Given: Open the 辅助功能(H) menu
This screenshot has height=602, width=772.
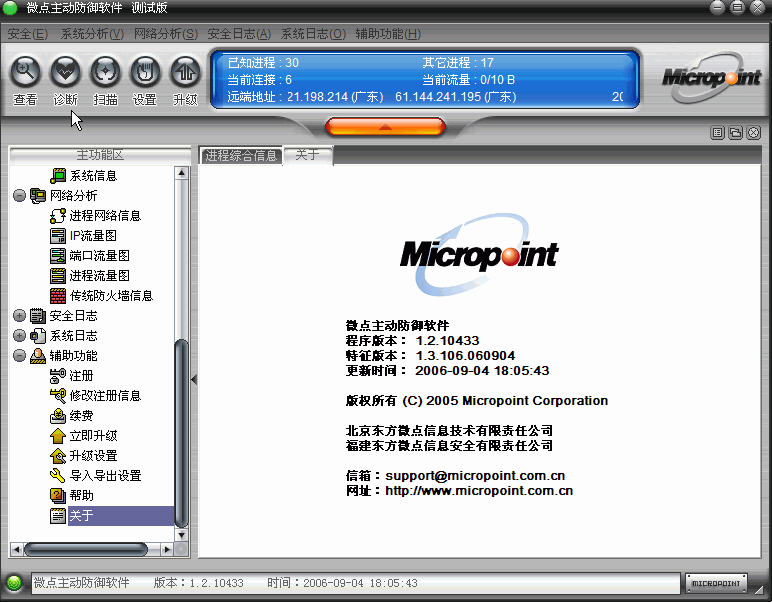Looking at the screenshot, I should (388, 34).
